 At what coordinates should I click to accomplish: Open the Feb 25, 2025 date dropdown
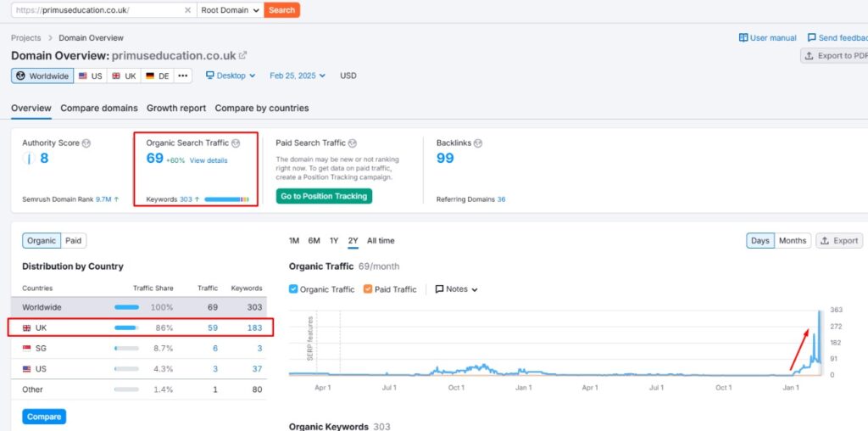click(298, 76)
